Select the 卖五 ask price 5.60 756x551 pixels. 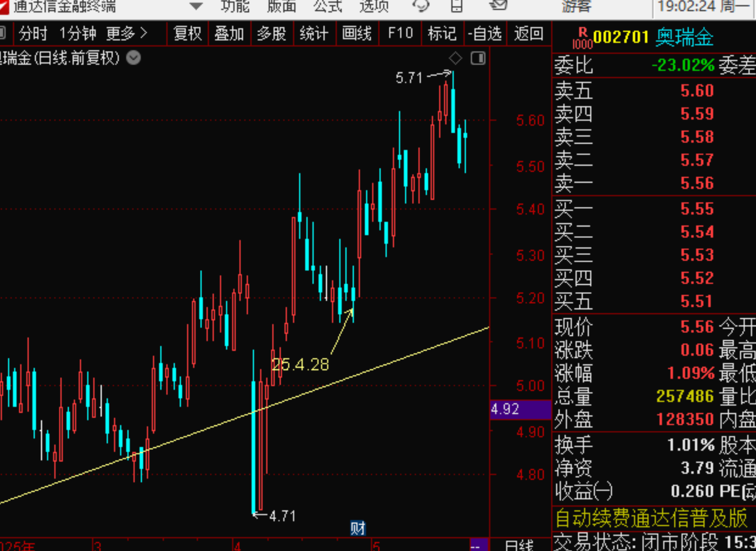pyautogui.click(x=697, y=91)
